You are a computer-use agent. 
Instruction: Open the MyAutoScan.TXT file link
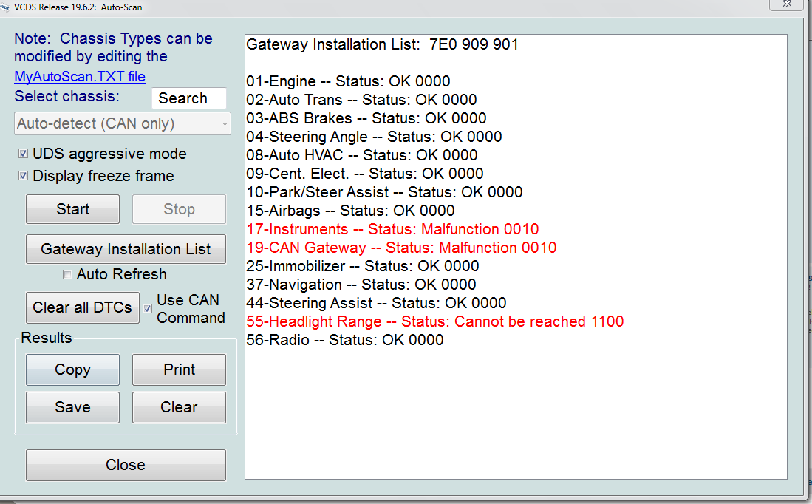80,77
